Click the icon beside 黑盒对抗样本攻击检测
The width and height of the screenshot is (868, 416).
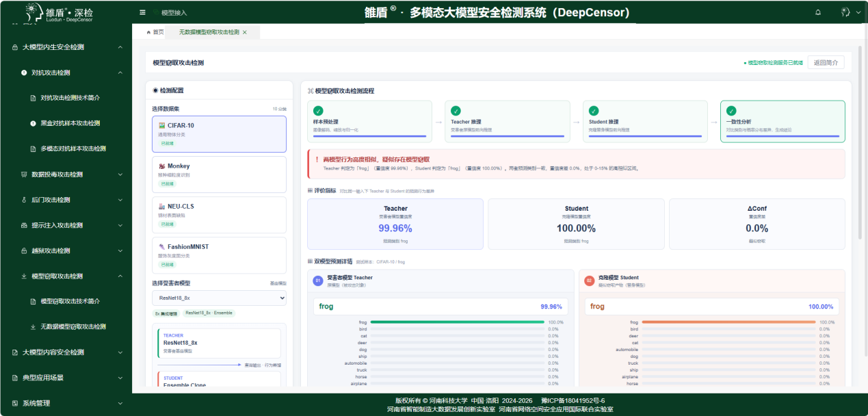pos(33,123)
